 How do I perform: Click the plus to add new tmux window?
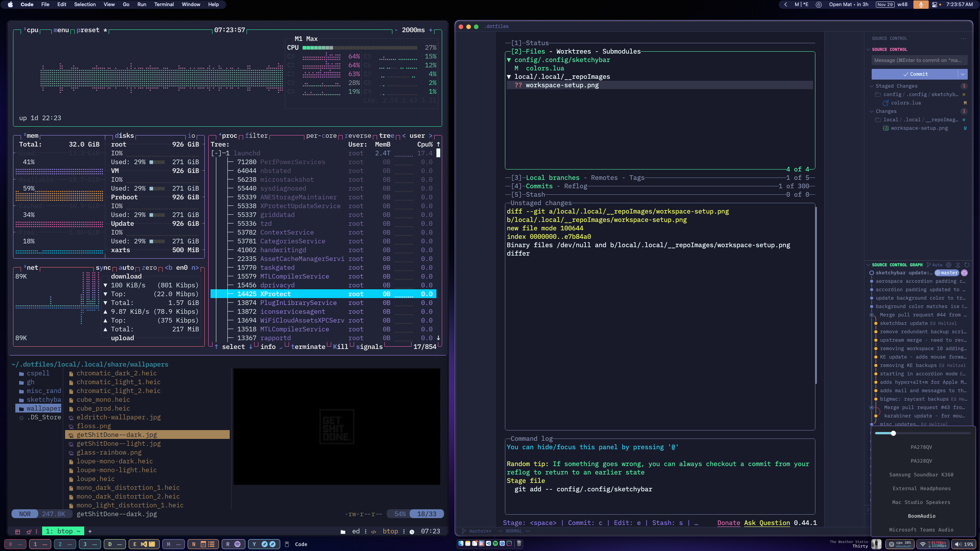point(90,531)
